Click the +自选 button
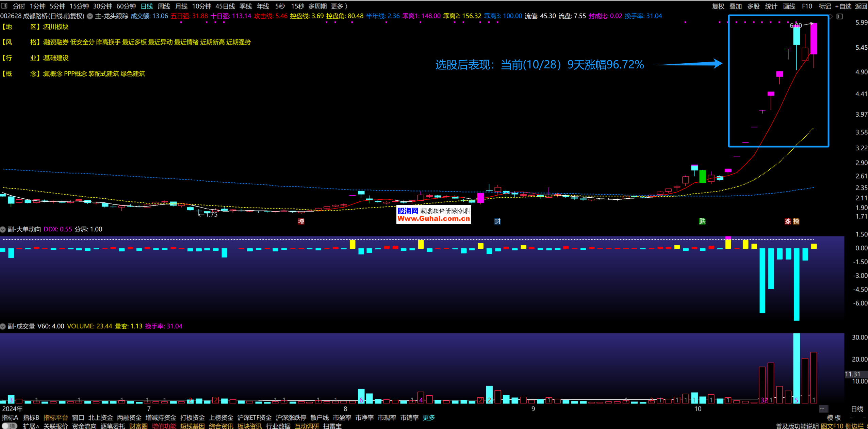This screenshot has height=429, width=868. tap(843, 6)
